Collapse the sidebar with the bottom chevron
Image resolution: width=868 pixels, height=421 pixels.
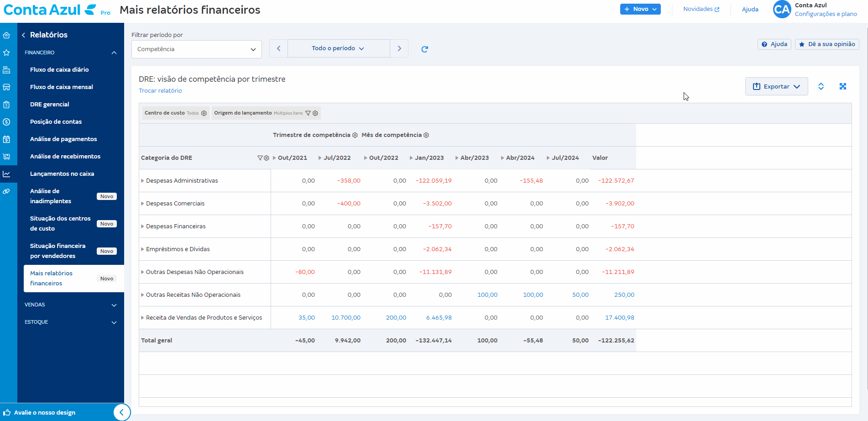[x=121, y=412]
